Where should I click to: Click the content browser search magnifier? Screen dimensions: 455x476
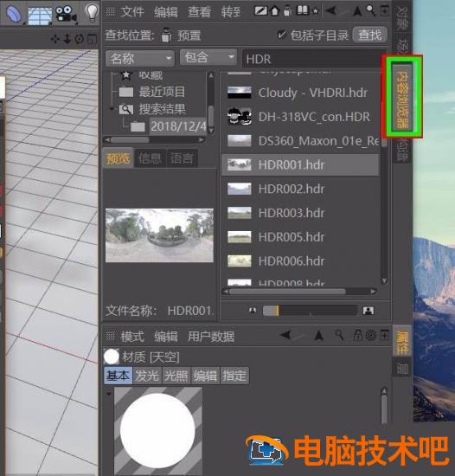click(371, 11)
